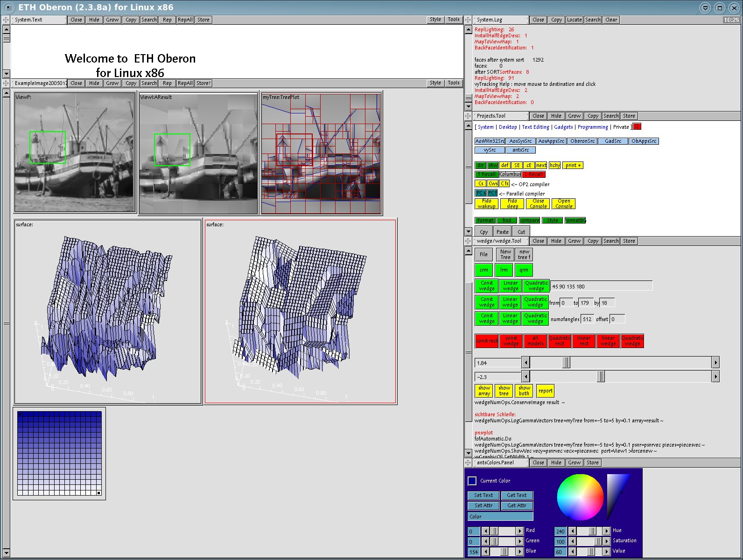The height and width of the screenshot is (560, 743).
Task: Click the left arrow of the -2.3 slider
Action: (x=526, y=376)
